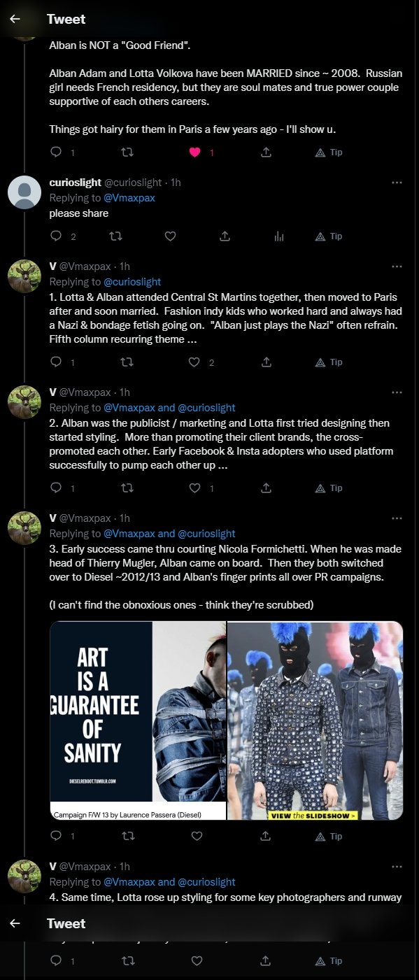The image size is (419, 980).
Task: Like curioslight's "please share" tweet
Action: pos(170,236)
